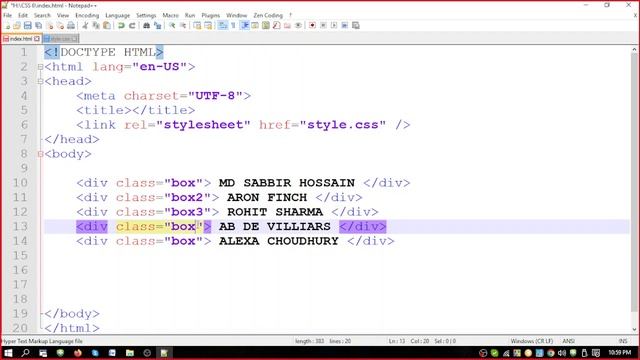Viewport: 640px width, 360px height.
Task: Redo the edit via toolbar arrow
Action: 132,25
